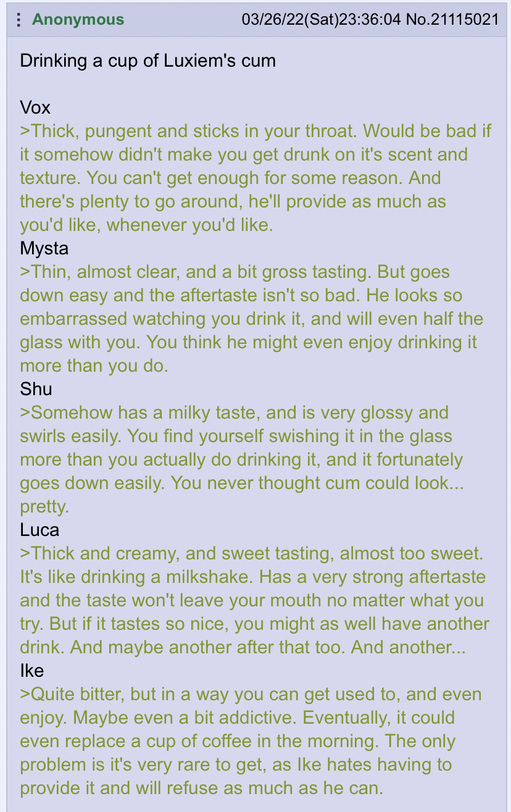The width and height of the screenshot is (511, 812).
Task: Click the line mentioning "a milkshake"
Action: point(253,577)
